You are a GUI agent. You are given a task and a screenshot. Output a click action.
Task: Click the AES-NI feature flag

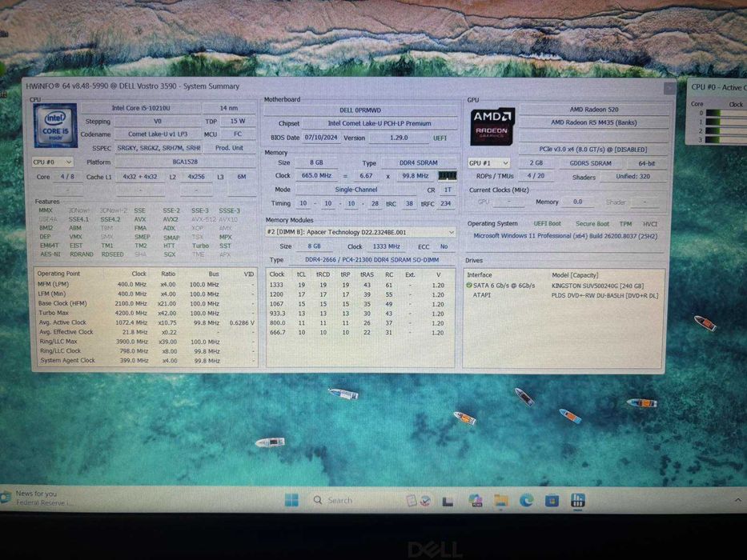click(50, 254)
